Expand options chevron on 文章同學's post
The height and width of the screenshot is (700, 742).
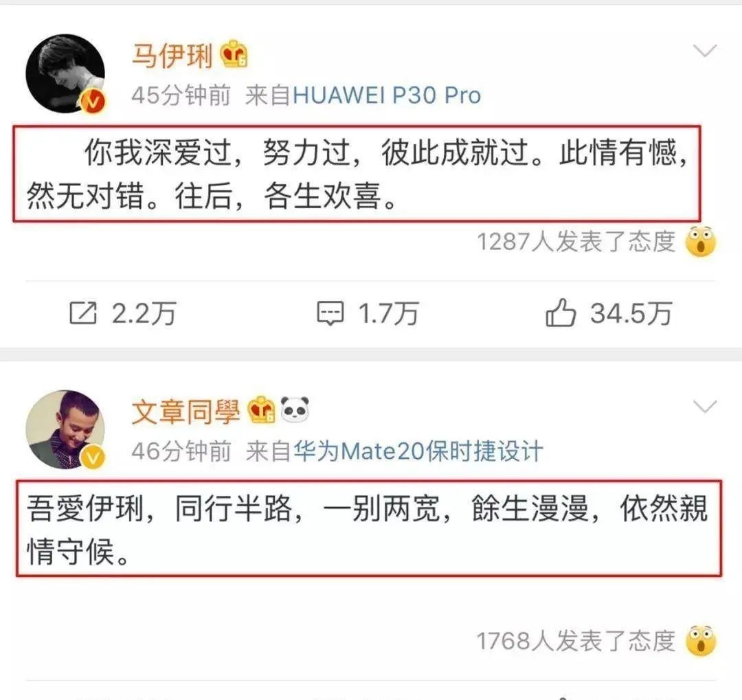(705, 406)
